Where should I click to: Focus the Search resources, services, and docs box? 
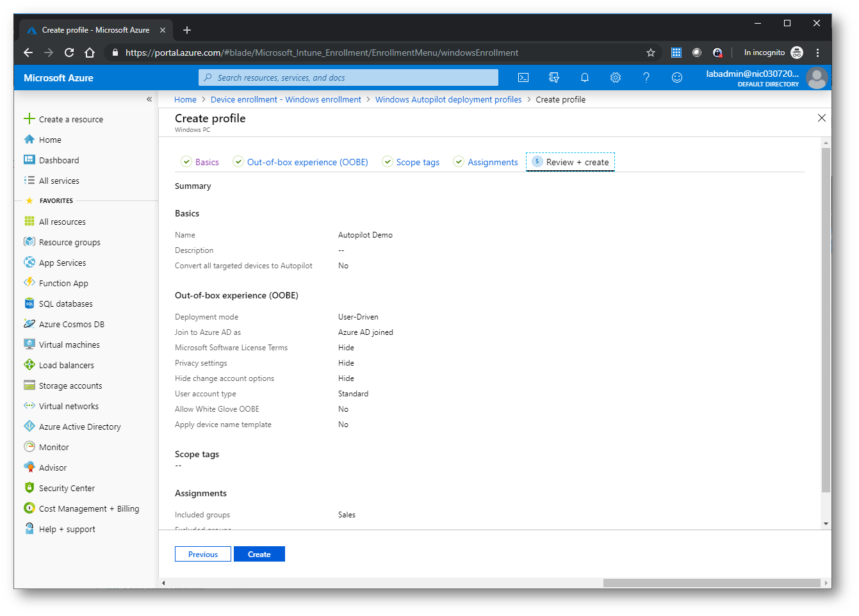click(348, 77)
